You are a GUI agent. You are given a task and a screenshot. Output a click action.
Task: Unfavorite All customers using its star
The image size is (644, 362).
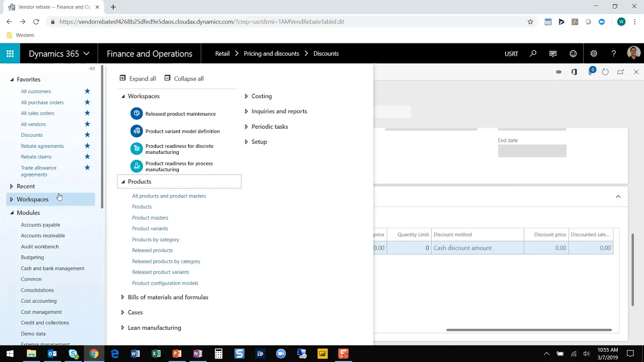pyautogui.click(x=87, y=91)
